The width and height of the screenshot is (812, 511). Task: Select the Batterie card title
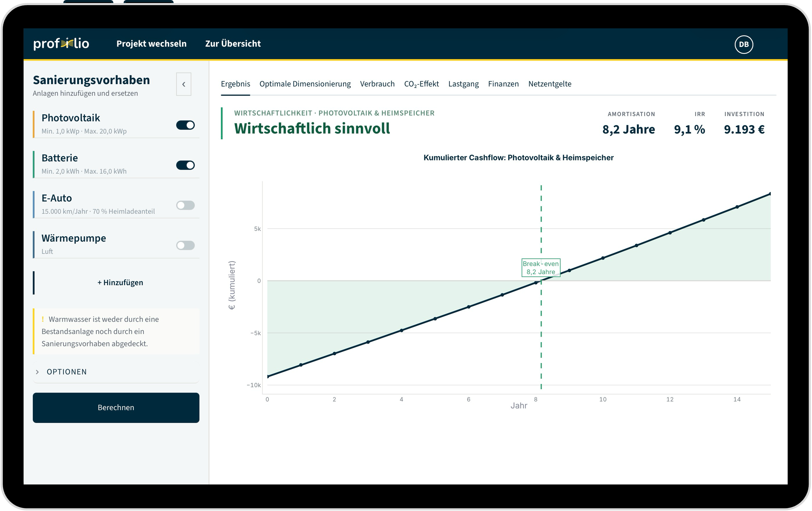pos(60,158)
